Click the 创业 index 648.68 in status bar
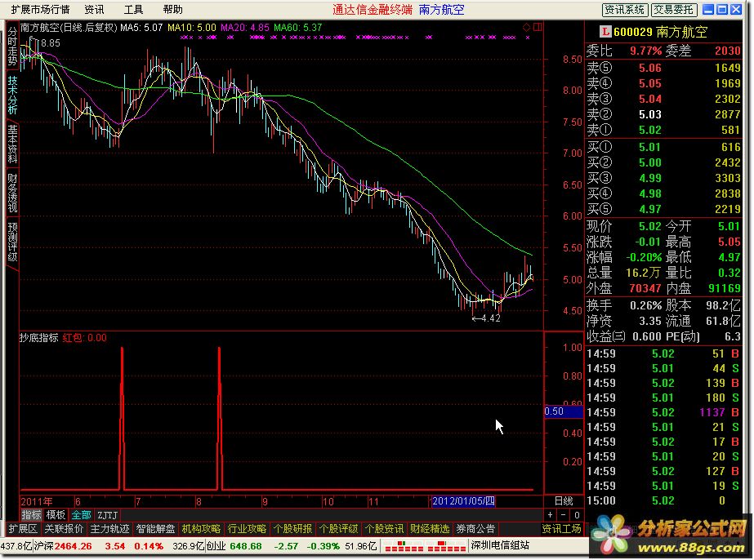 click(234, 547)
